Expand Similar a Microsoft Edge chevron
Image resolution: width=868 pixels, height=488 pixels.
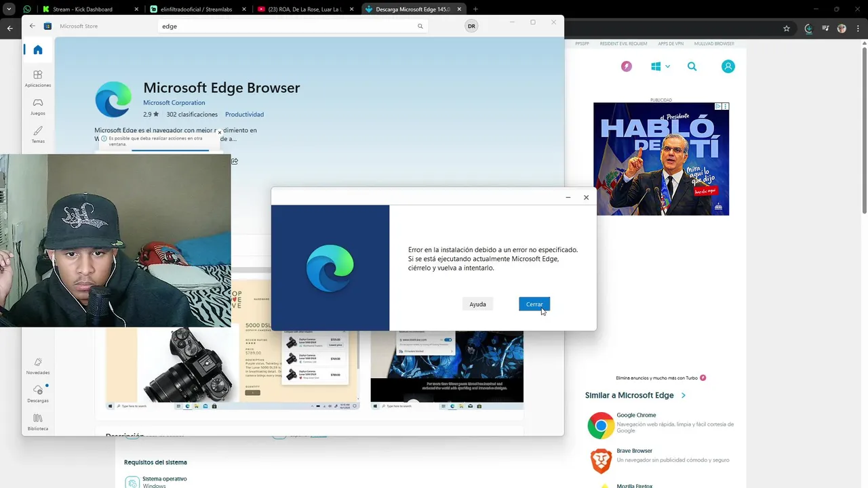point(684,395)
